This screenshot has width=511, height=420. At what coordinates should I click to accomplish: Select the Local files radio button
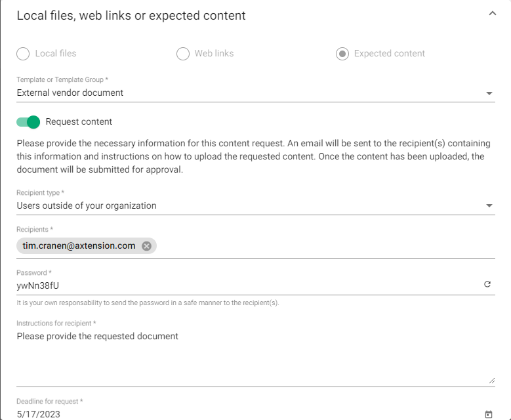click(23, 54)
